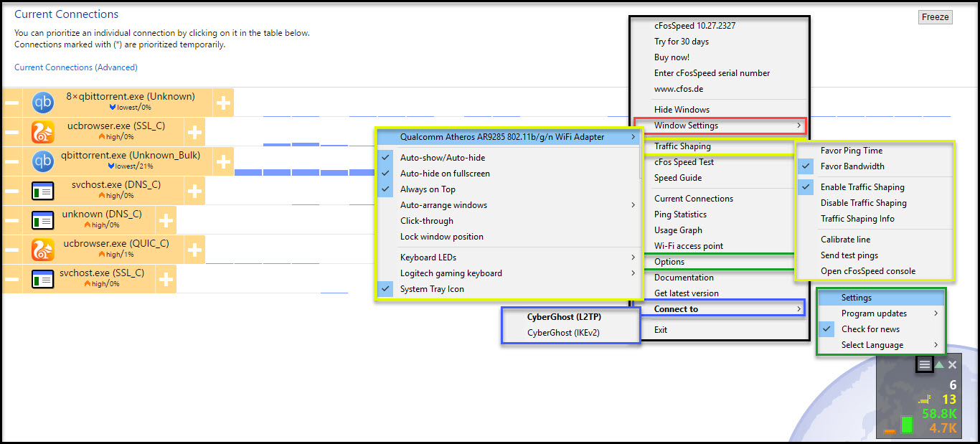Viewport: 980px width, 444px height.
Task: Click Buy now! menu entry
Action: click(x=717, y=57)
